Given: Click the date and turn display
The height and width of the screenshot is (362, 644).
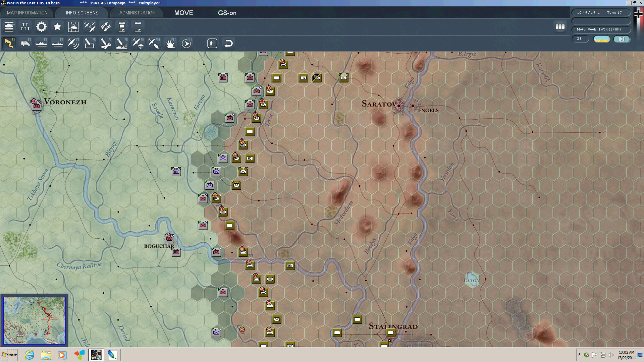Looking at the screenshot, I should pos(601,12).
